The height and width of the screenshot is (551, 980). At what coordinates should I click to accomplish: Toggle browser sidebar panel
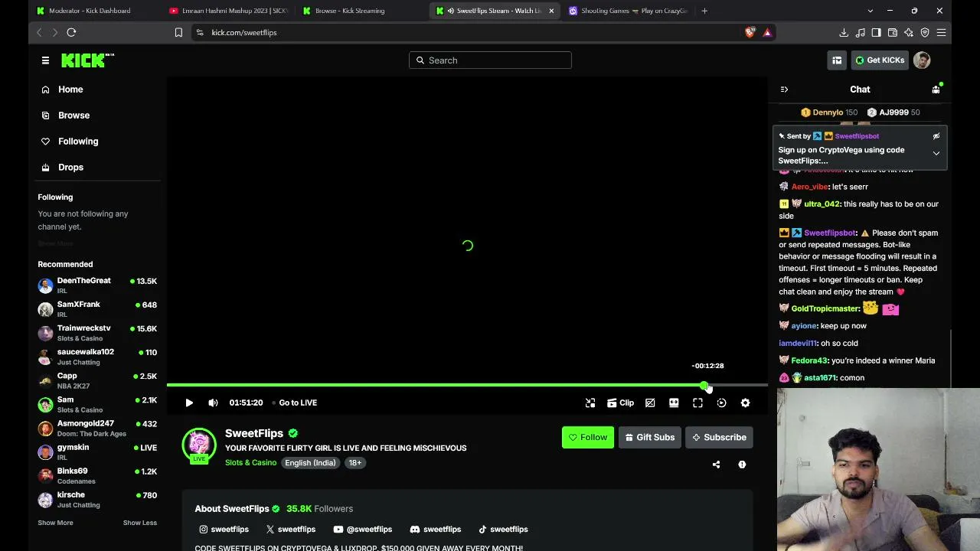[876, 32]
